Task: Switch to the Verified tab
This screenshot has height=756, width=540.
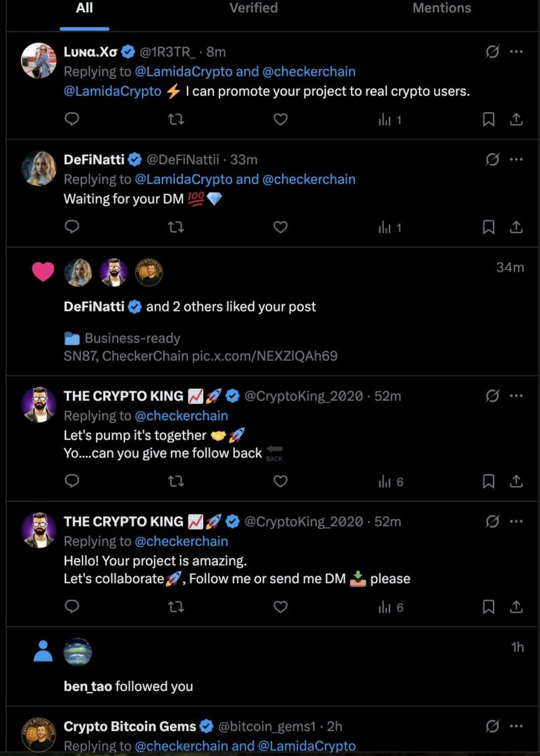Action: coord(253,9)
